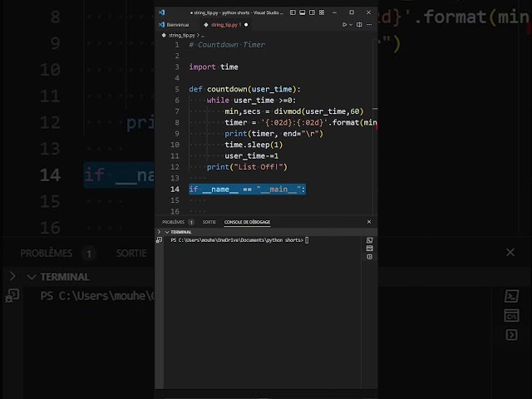This screenshot has width=532, height=399.
Task: Click the highlighted if __name__ line
Action: click(247, 190)
